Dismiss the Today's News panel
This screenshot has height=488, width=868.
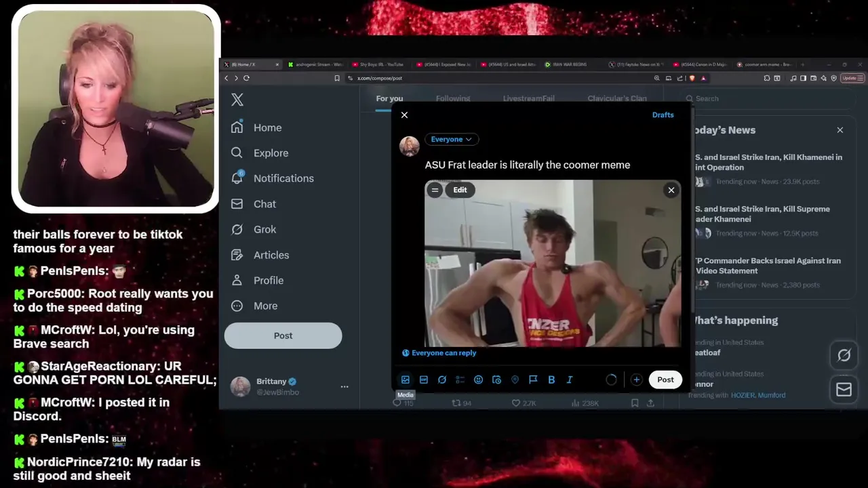[x=840, y=130]
